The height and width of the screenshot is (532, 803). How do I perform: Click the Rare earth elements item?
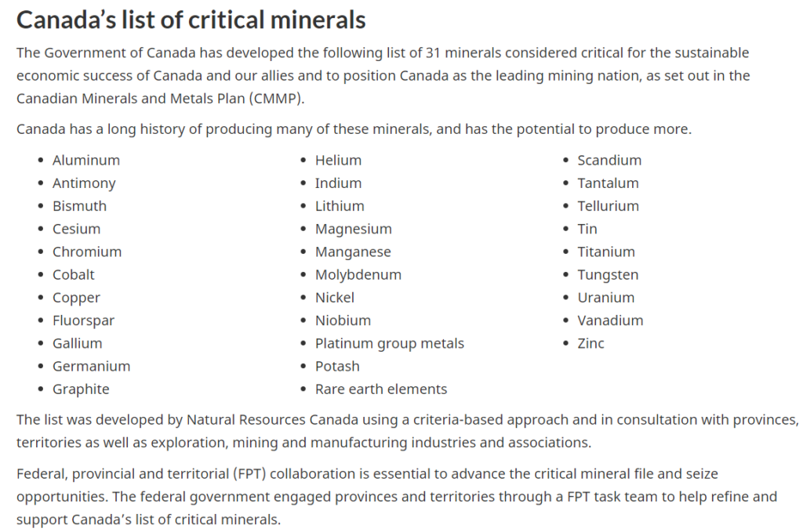click(x=381, y=389)
